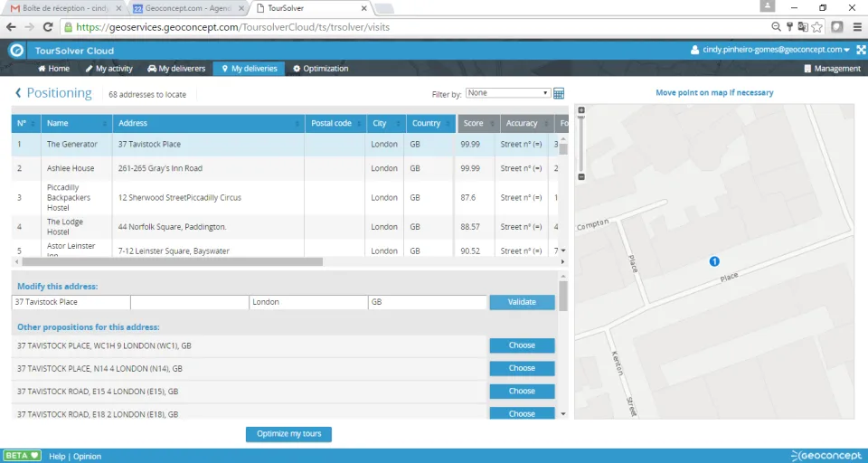Choose the E18 2 Tavistock Road proposition
868x463 pixels.
pos(522,413)
